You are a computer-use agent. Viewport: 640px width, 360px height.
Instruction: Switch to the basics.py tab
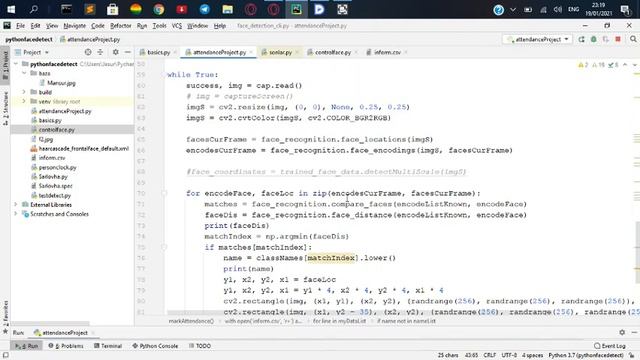pos(158,52)
